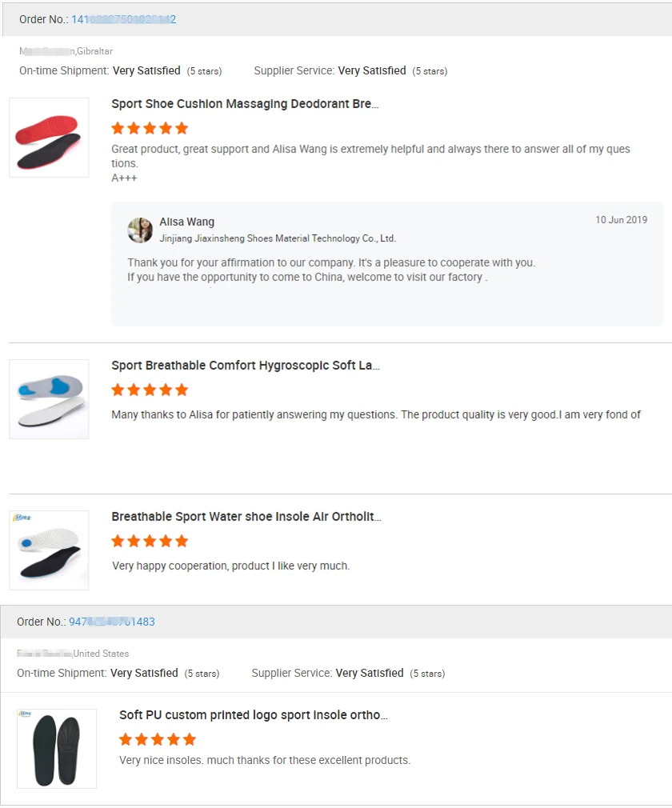The width and height of the screenshot is (672, 808).
Task: Click the gray and blue insole thumbnail
Action: tap(49, 399)
